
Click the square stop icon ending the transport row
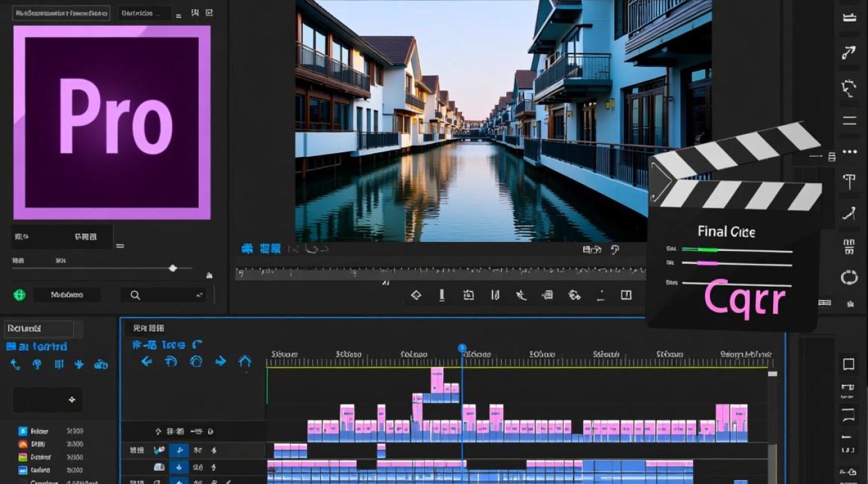coord(626,295)
